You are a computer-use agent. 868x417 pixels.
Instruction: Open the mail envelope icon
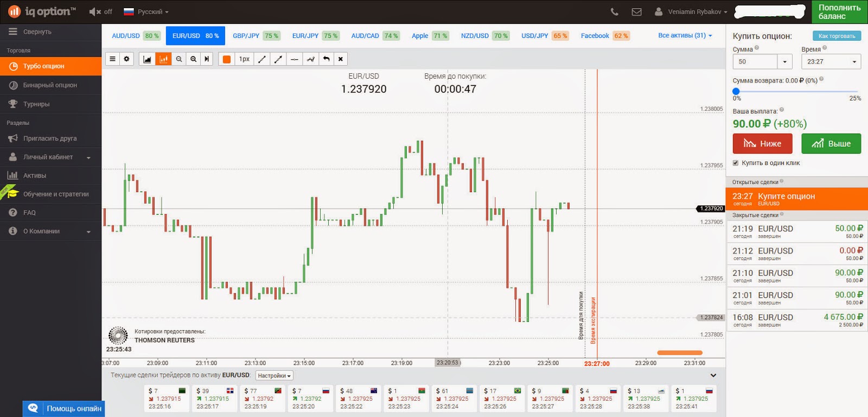(637, 11)
